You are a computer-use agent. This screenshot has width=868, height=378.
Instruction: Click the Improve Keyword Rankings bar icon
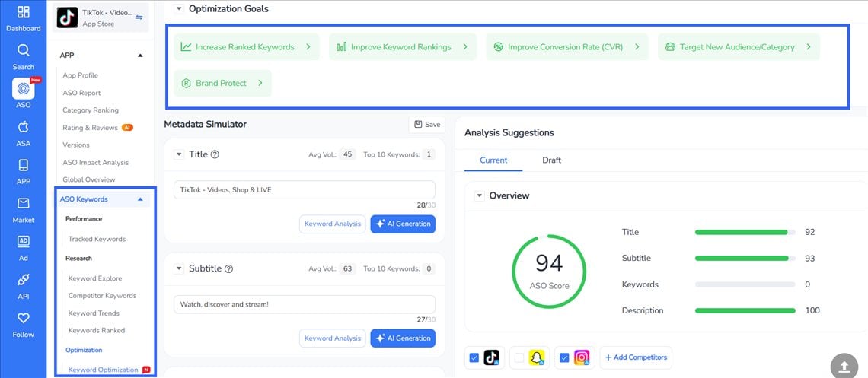tap(342, 47)
